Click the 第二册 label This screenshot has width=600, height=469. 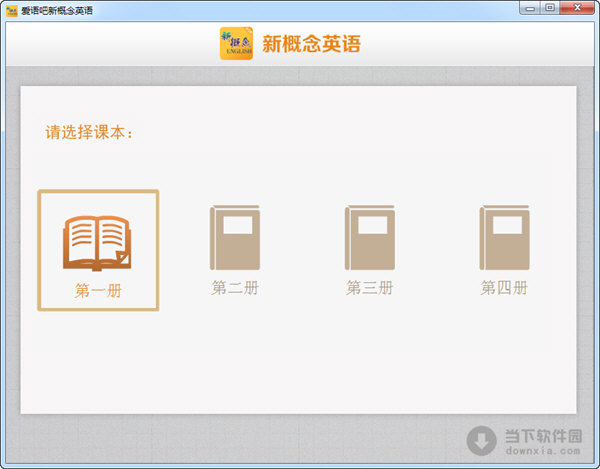tap(235, 288)
